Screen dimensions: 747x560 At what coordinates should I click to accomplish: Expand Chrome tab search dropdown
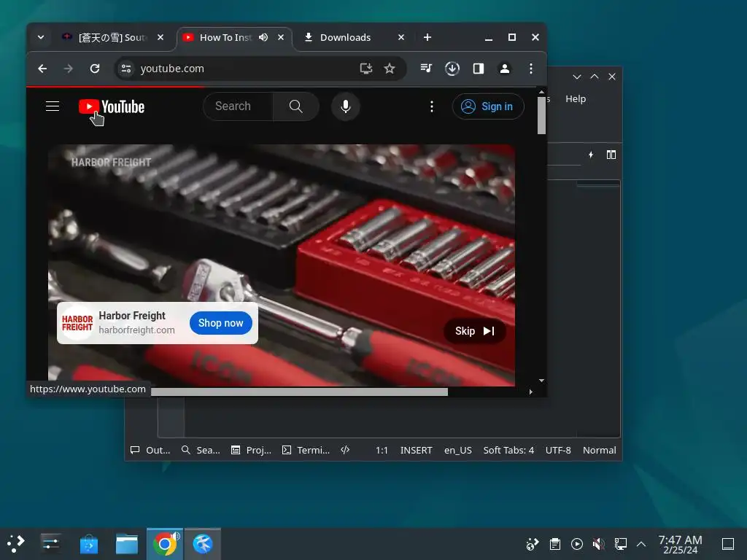(41, 37)
